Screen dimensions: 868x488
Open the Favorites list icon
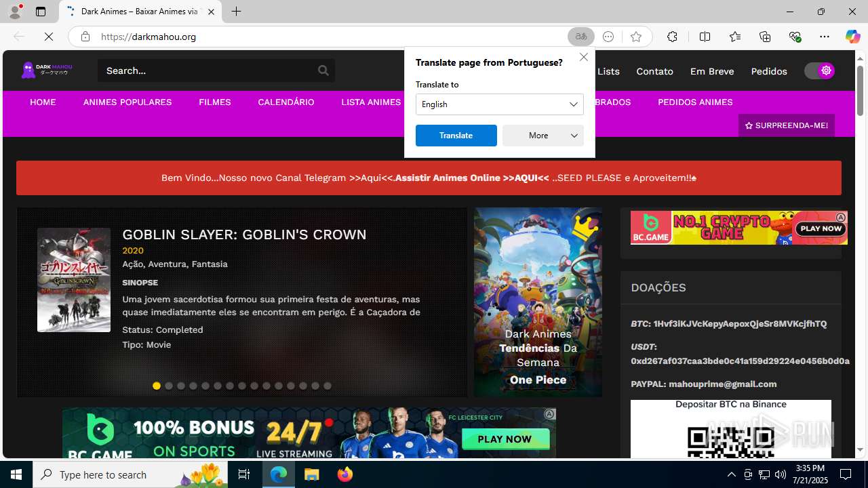(x=735, y=37)
